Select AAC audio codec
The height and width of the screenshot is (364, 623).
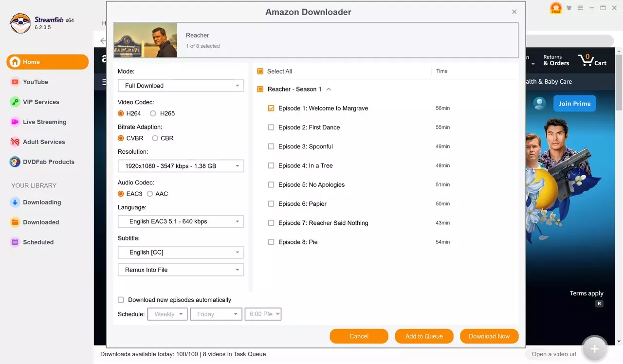point(150,194)
